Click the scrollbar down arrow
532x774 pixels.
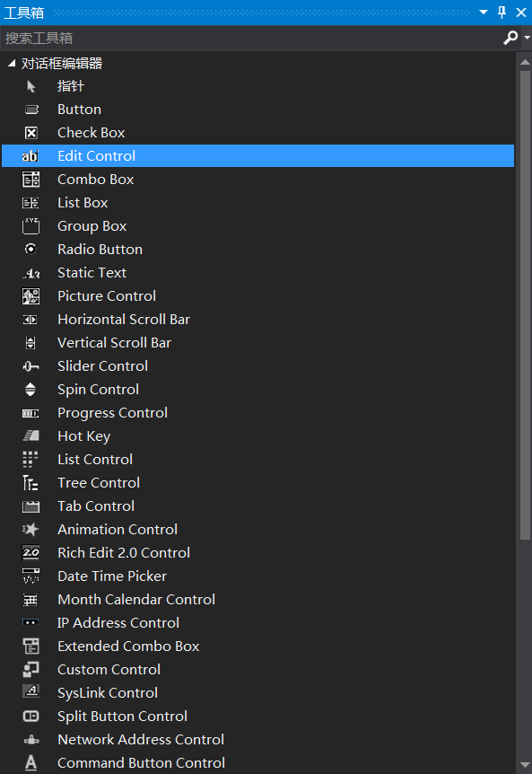[x=525, y=765]
